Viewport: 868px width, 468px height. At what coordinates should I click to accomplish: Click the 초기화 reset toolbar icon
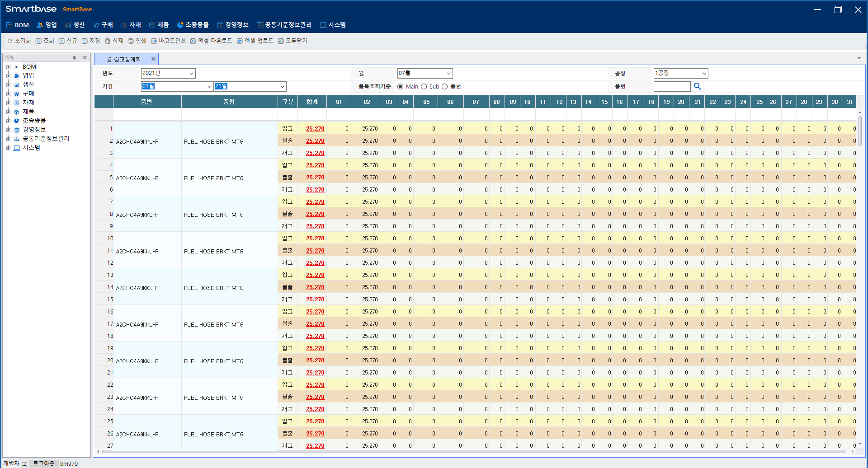pyautogui.click(x=10, y=41)
